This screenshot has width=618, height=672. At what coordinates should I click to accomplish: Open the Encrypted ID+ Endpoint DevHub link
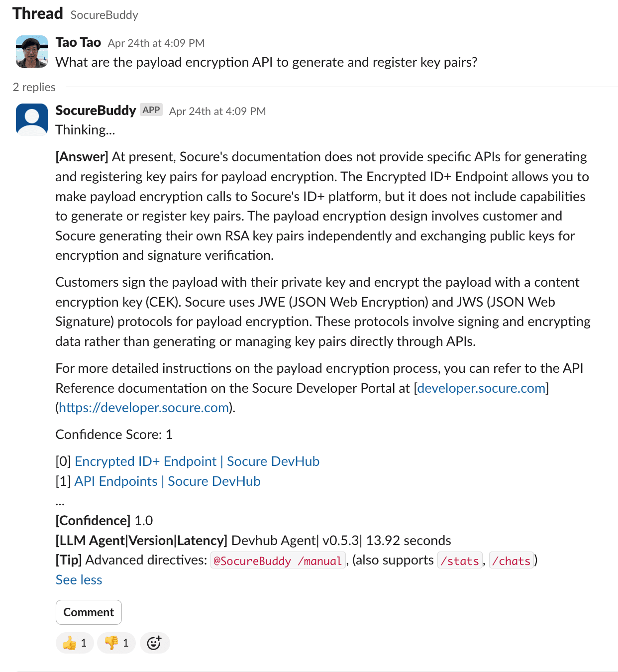[x=197, y=461]
